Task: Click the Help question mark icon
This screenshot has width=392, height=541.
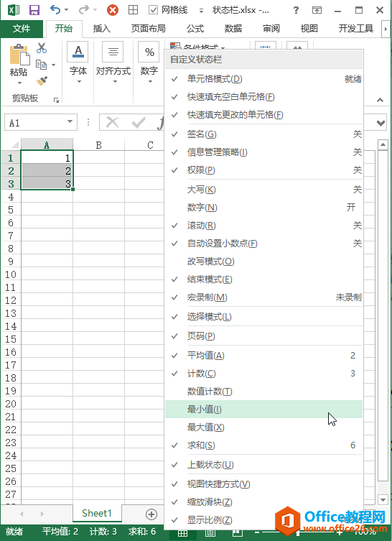Action: tap(296, 10)
